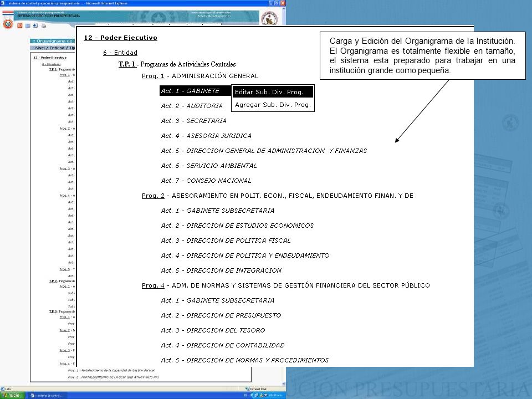
Task: Select 'Act. 1 - GABINETE SUBSECRETARIA' under Prog. 2
Action: click(217, 211)
